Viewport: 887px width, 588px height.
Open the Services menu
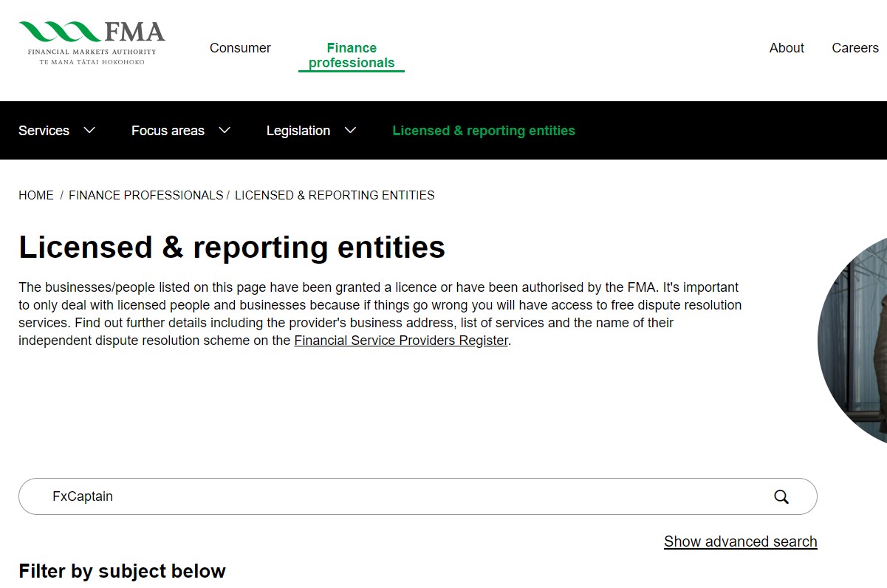pyautogui.click(x=44, y=131)
